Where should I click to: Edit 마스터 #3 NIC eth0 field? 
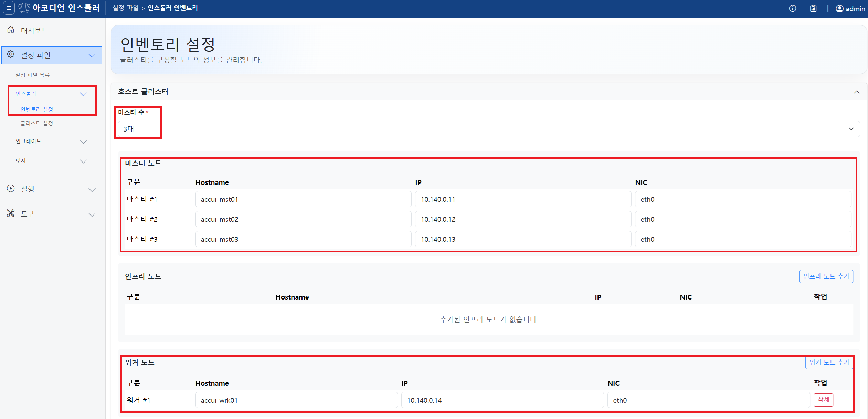coord(743,239)
